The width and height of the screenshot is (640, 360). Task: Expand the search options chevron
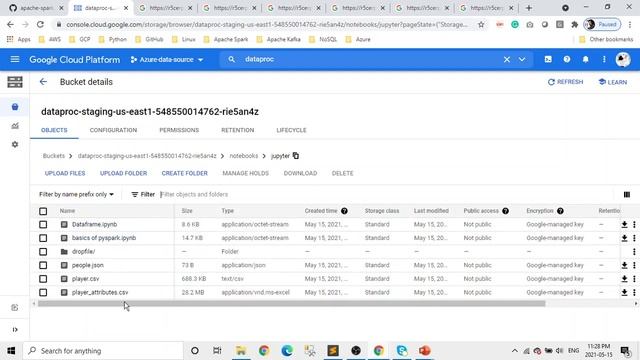click(x=522, y=60)
